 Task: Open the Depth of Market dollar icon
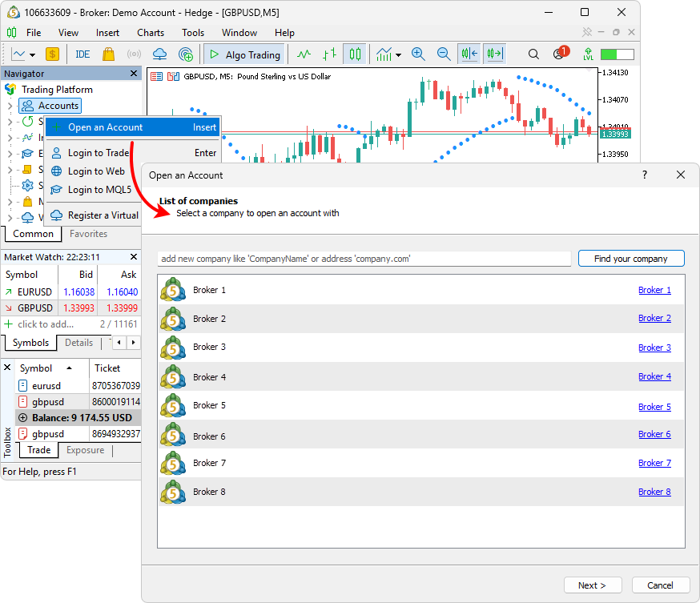pyautogui.click(x=52, y=54)
